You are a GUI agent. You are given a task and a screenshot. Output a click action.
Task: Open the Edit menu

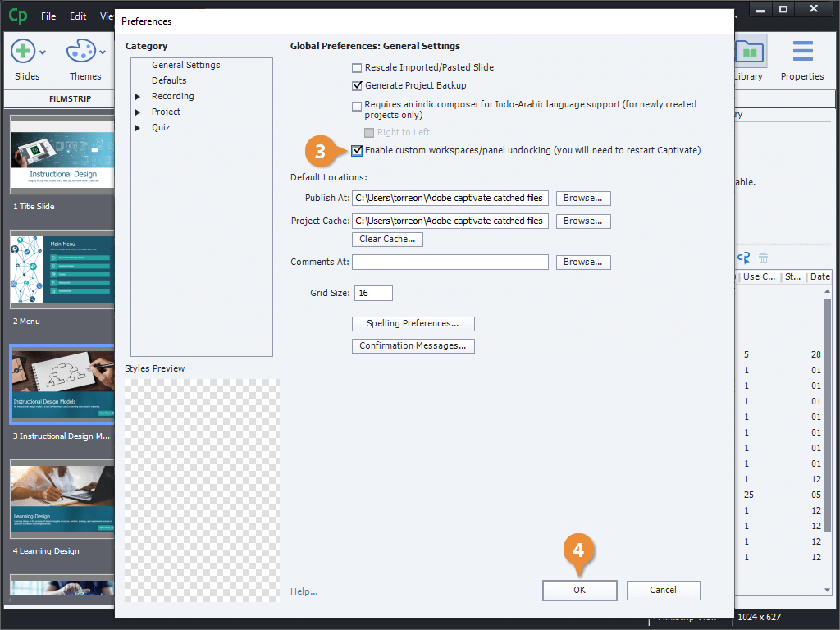coord(78,16)
